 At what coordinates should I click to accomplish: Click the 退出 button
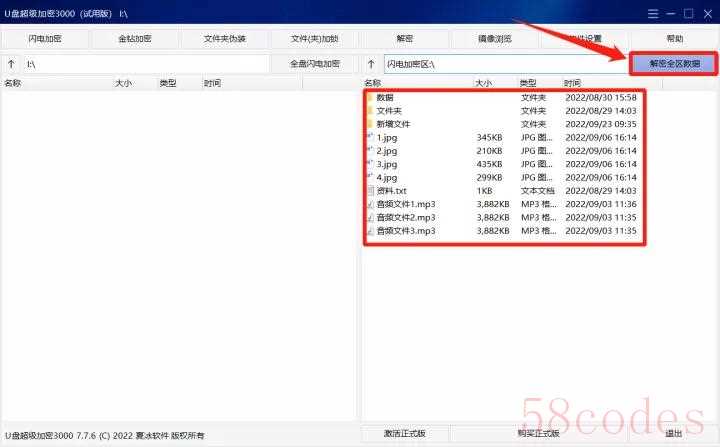pos(674,433)
